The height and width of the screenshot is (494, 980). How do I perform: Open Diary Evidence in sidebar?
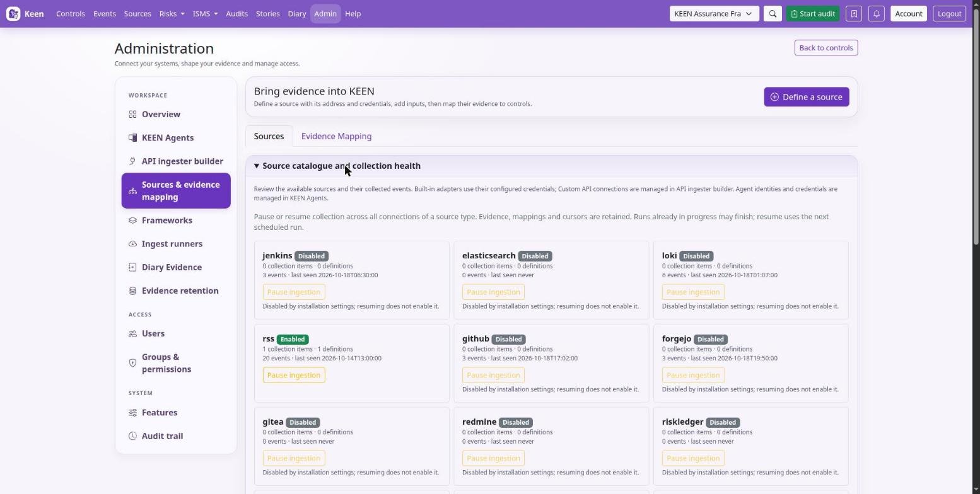click(176, 267)
